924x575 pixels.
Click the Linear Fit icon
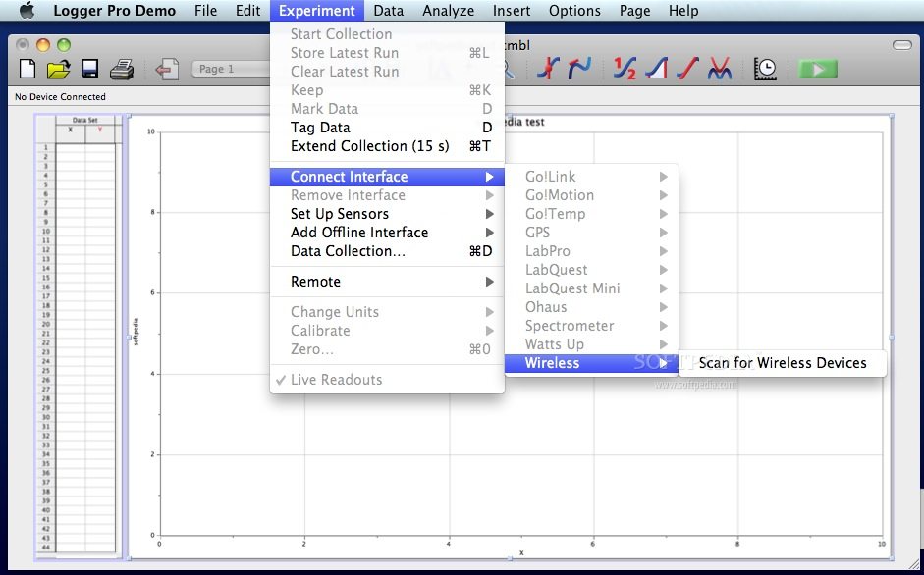[x=687, y=69]
